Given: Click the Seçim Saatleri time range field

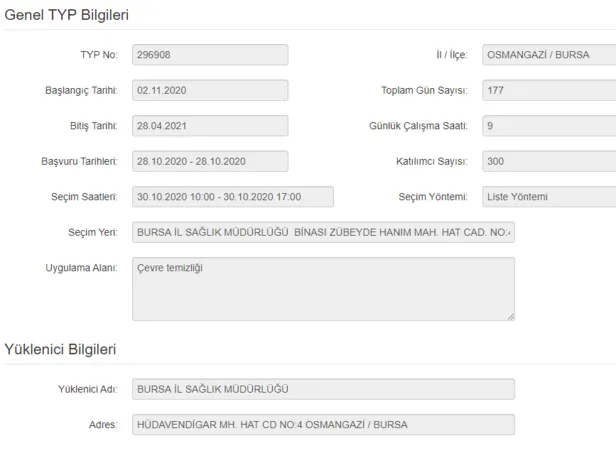Looking at the screenshot, I should pyautogui.click(x=232, y=197).
